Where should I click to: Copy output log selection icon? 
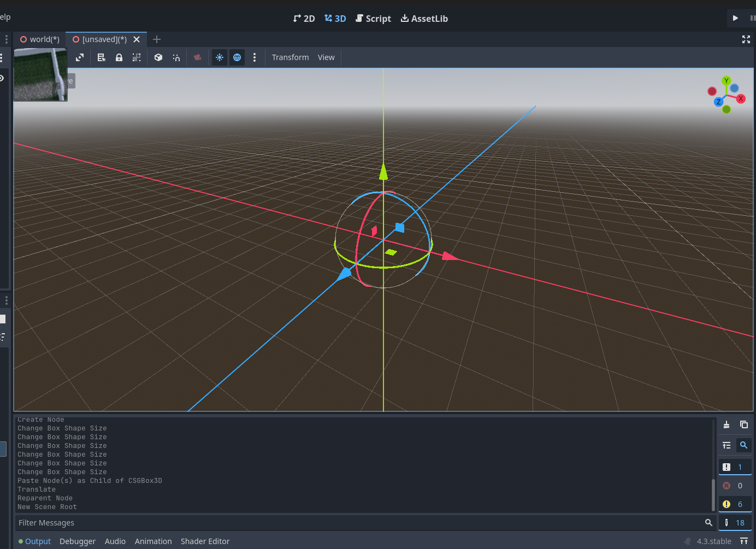pos(744,424)
